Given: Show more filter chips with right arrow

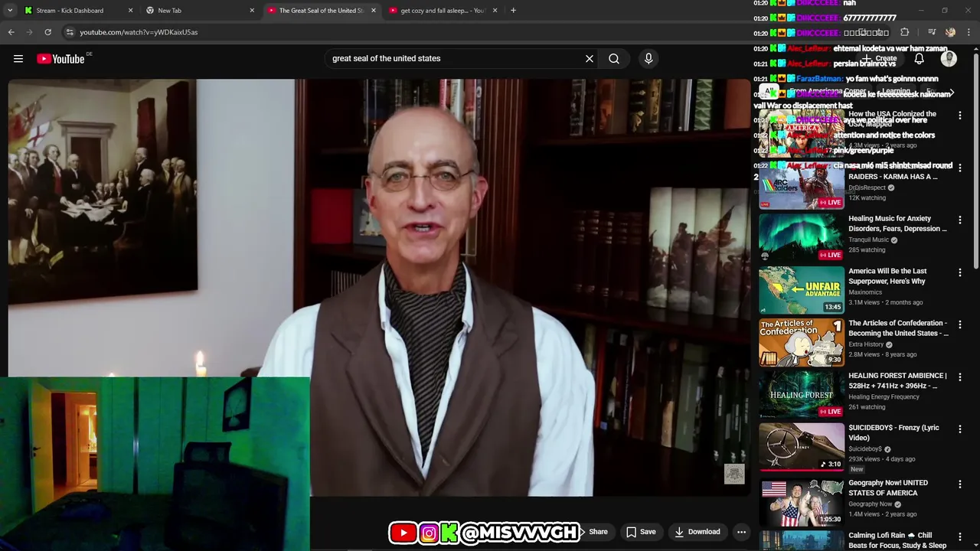Looking at the screenshot, I should point(952,92).
